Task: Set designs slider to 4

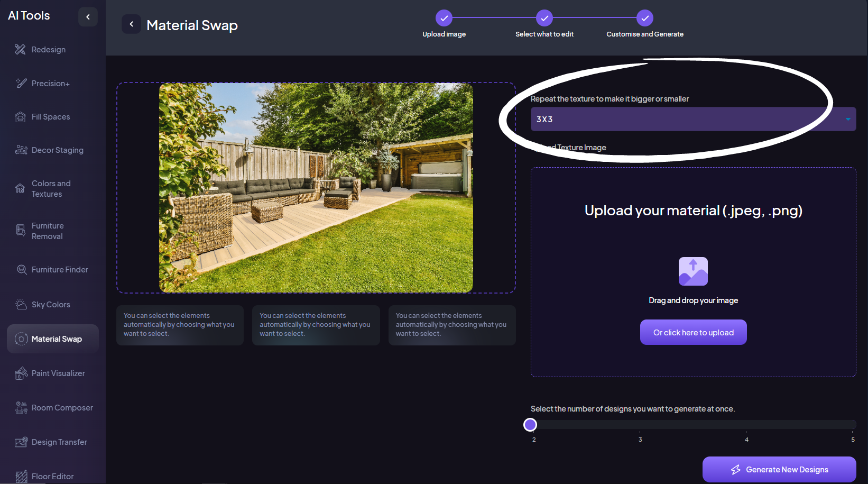Action: point(746,425)
